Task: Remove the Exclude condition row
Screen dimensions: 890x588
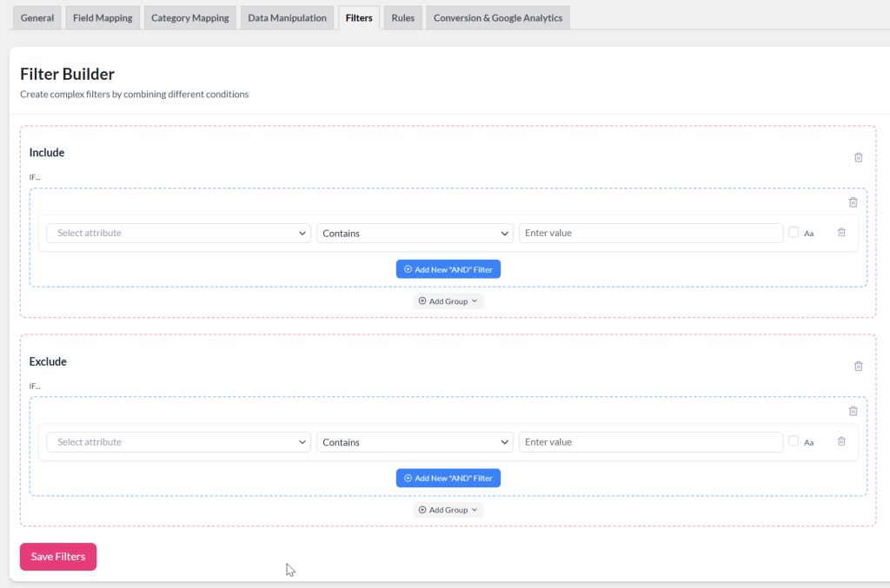Action: click(x=840, y=441)
